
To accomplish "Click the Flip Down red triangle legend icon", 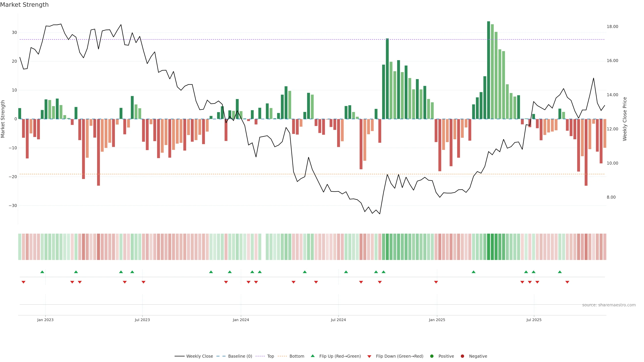I will point(369,356).
